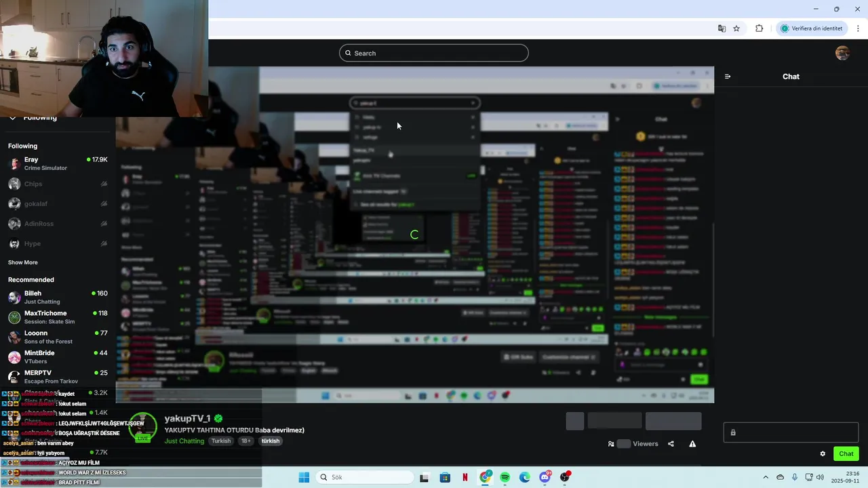Open offline channel AdinRoss

tap(58, 224)
